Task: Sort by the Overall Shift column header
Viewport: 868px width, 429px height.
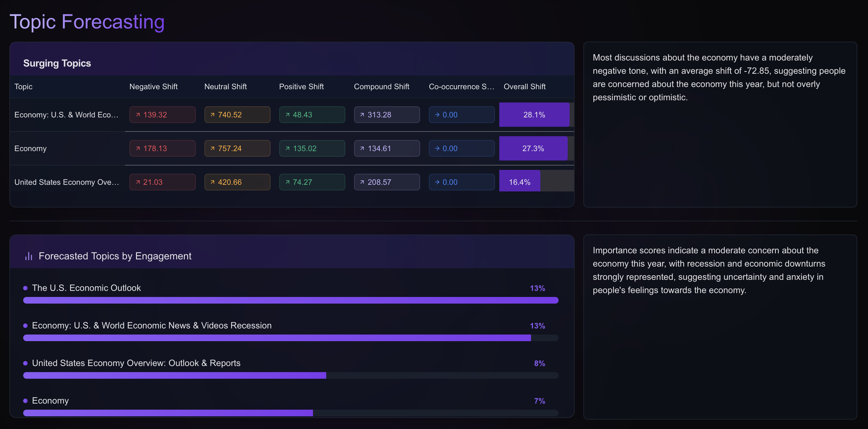Action: click(524, 87)
